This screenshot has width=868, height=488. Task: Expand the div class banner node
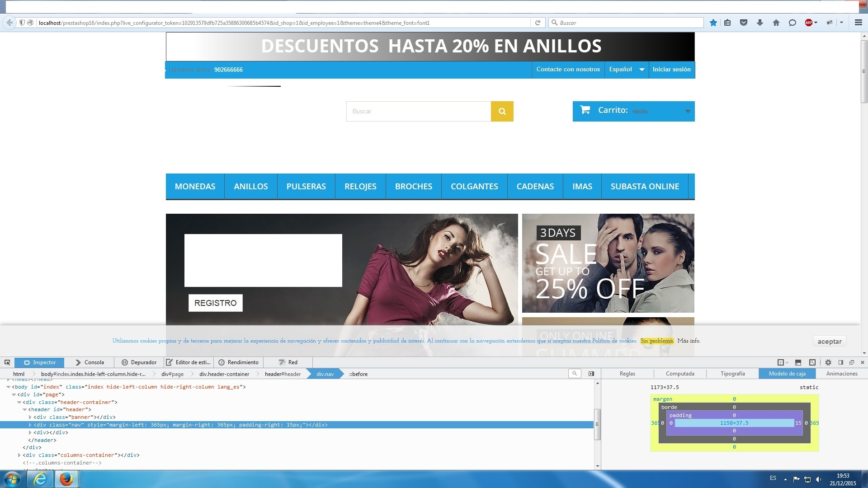[30, 418]
